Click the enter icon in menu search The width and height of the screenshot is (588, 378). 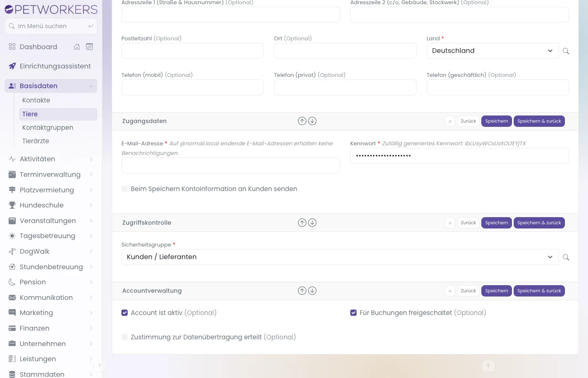tap(91, 26)
